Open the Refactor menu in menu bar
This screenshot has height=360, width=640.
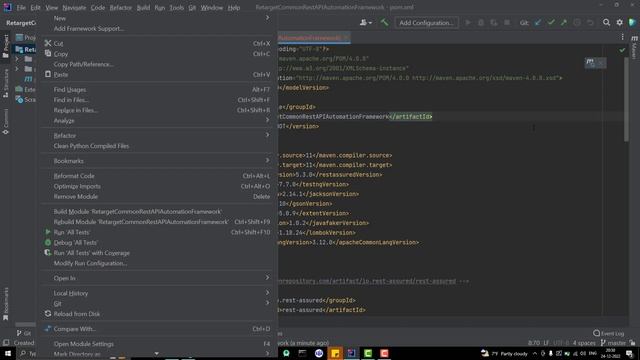120,7
